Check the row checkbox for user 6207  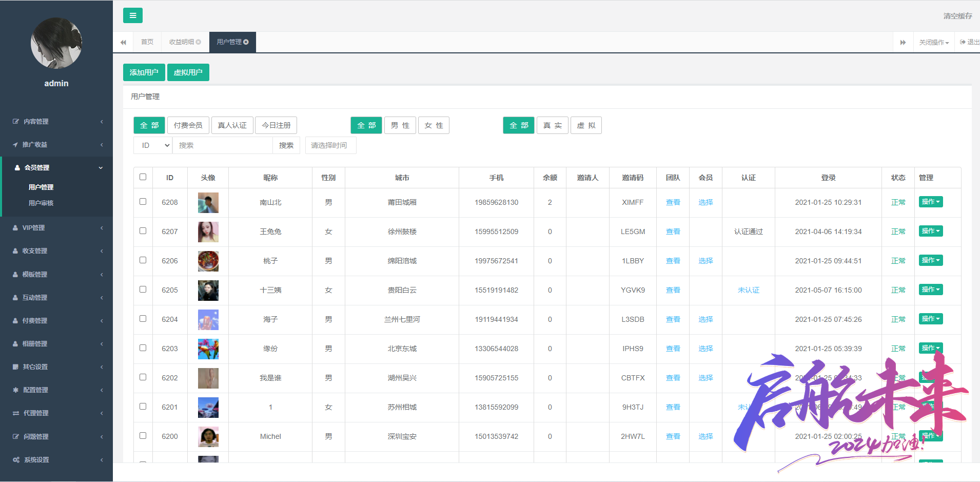coord(143,231)
